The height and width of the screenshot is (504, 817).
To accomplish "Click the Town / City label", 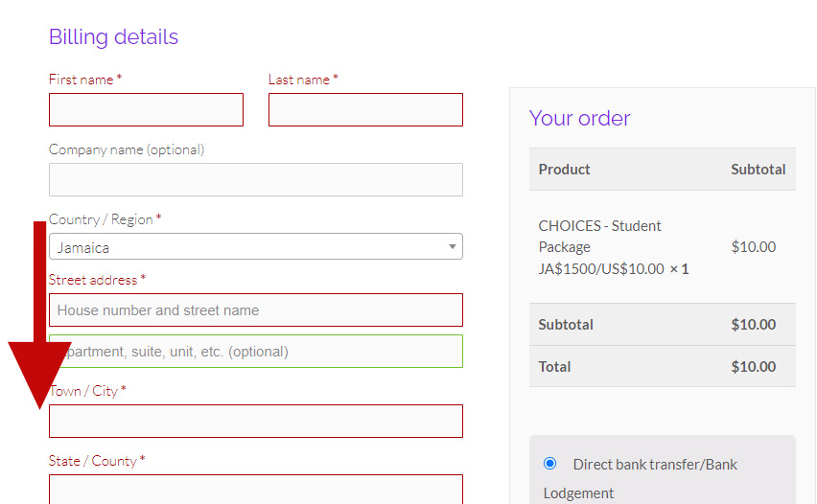I will pyautogui.click(x=83, y=391).
